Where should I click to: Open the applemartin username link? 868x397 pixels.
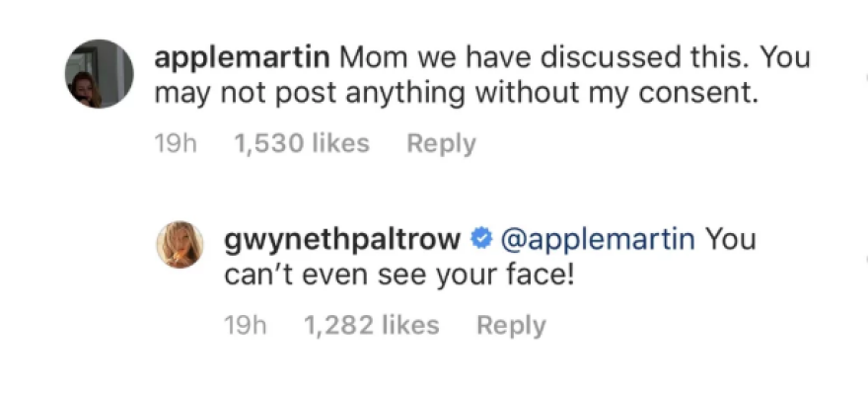click(243, 57)
